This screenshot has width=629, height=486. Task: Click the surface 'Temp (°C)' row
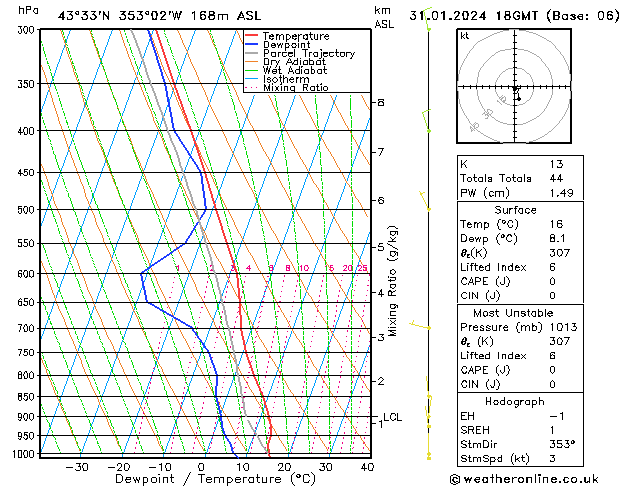point(520,224)
